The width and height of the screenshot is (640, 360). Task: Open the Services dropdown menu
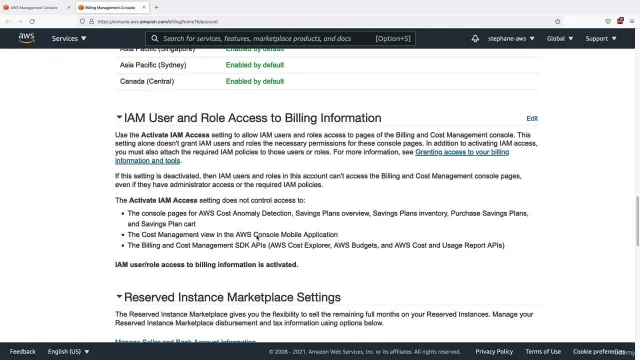[x=69, y=38]
